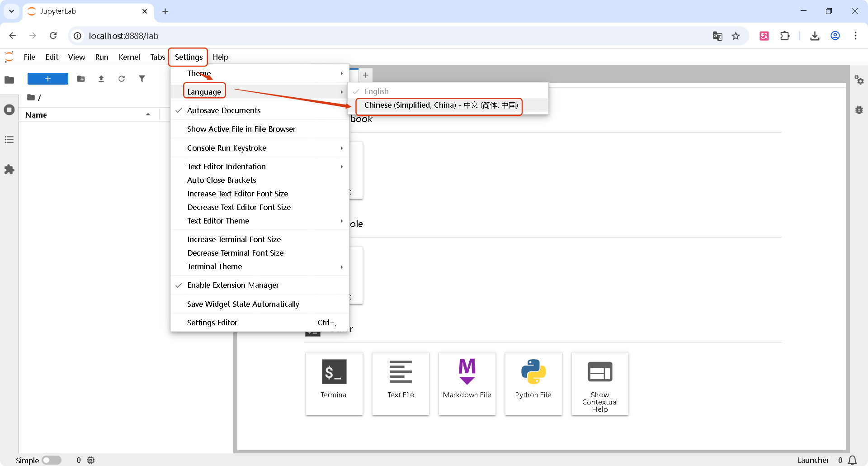Refresh the file browser list
The height and width of the screenshot is (466, 868).
[122, 79]
